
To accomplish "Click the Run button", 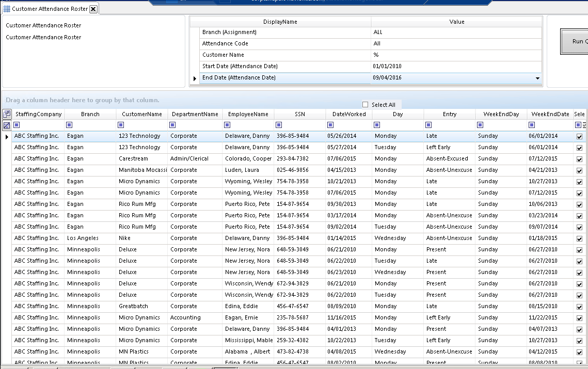I will pos(575,41).
